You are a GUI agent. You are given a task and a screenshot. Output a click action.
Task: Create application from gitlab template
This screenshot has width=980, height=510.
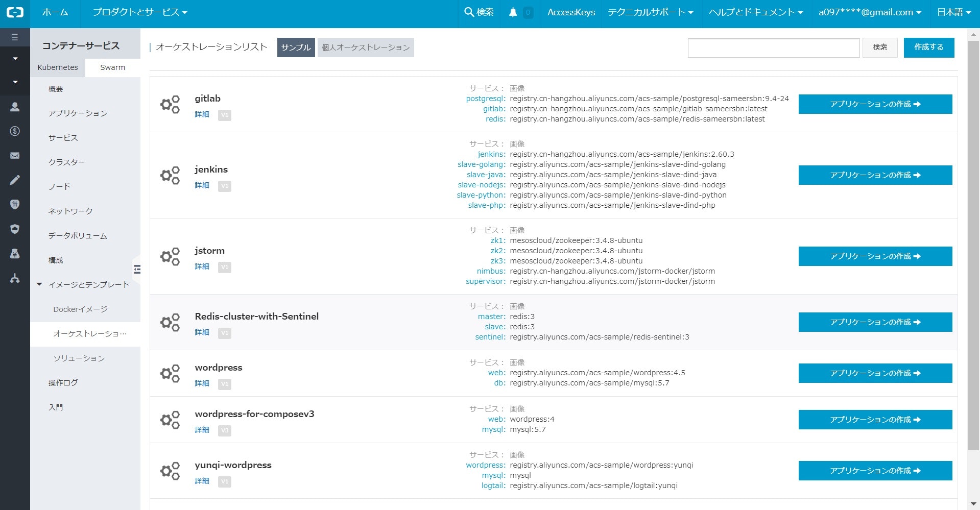tap(875, 104)
